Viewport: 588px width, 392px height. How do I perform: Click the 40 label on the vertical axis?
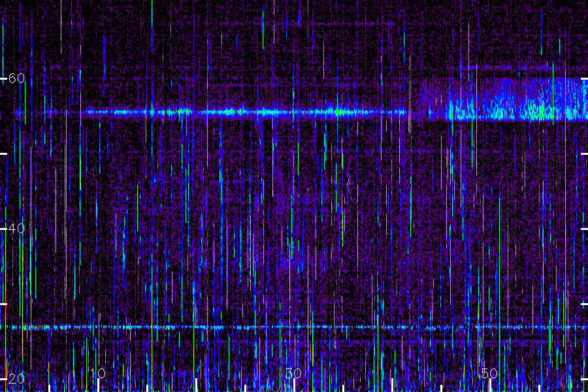pyautogui.click(x=16, y=229)
